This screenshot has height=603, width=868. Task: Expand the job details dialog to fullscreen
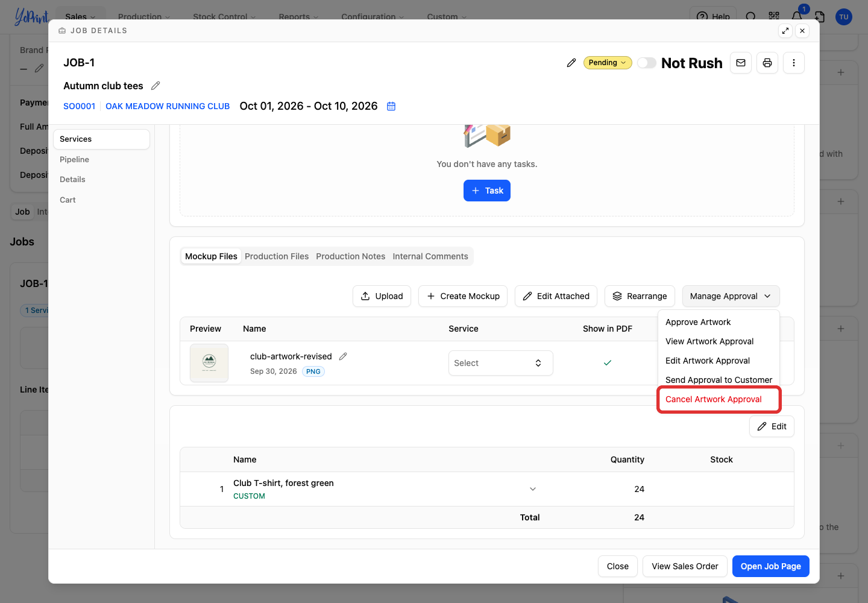pyautogui.click(x=785, y=31)
